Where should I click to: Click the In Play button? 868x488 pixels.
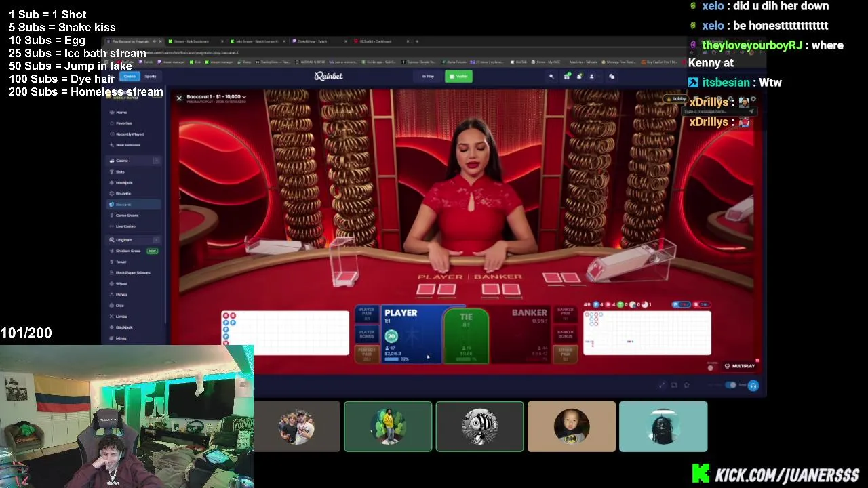coord(428,76)
